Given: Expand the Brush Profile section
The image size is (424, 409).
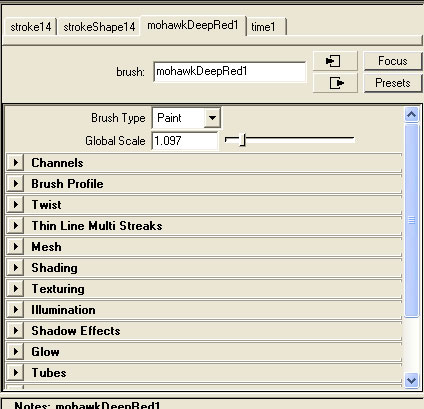Looking at the screenshot, I should pyautogui.click(x=15, y=184).
